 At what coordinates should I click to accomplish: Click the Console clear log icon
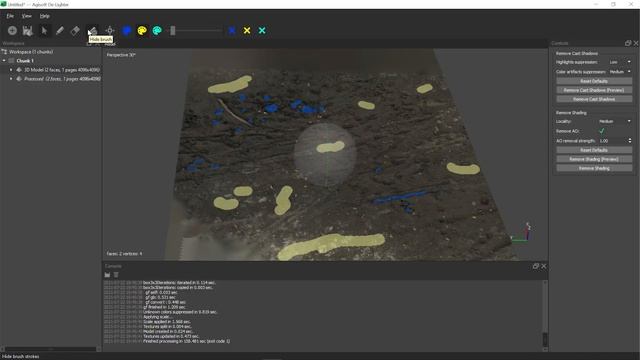pos(116,275)
